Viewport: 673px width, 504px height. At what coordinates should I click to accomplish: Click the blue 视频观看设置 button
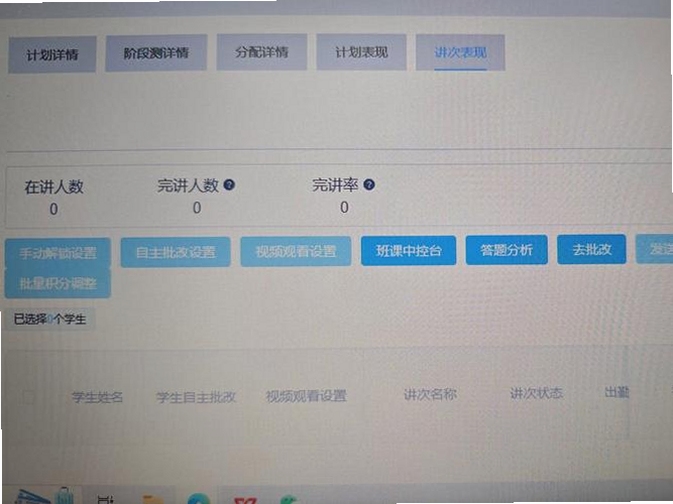[x=296, y=251]
